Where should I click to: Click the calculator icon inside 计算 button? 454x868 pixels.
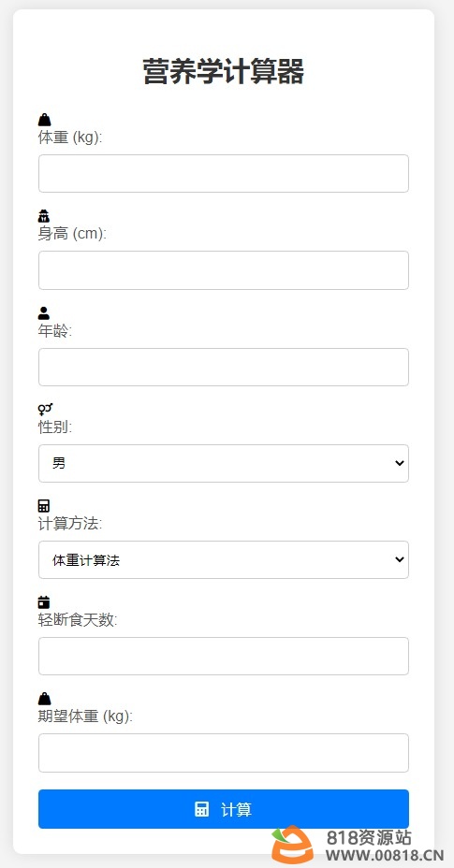(202, 809)
